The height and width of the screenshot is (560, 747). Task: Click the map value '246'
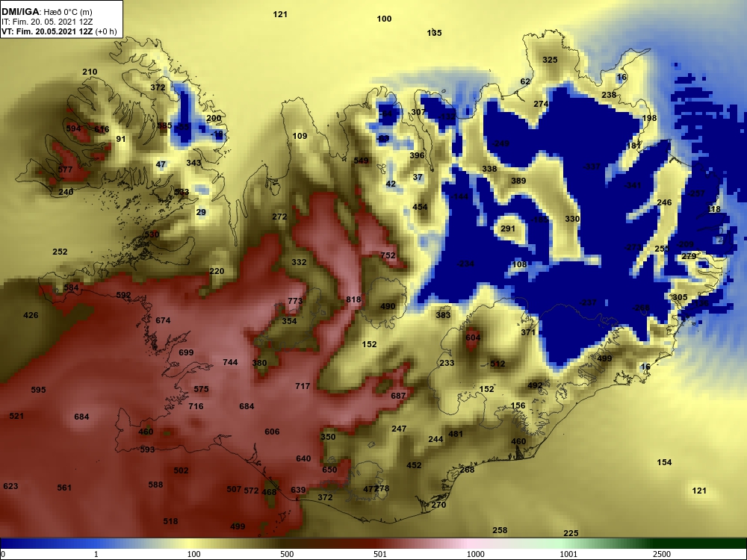point(664,202)
